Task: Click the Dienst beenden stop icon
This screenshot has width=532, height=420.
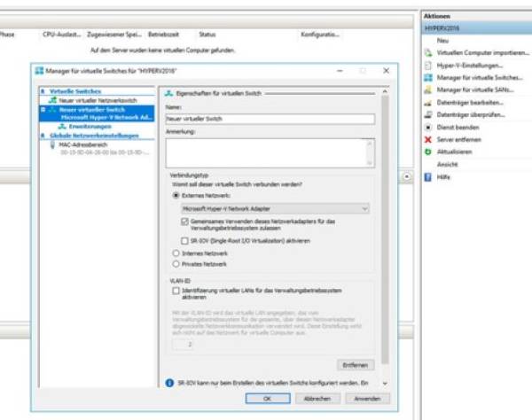Action: (x=428, y=127)
